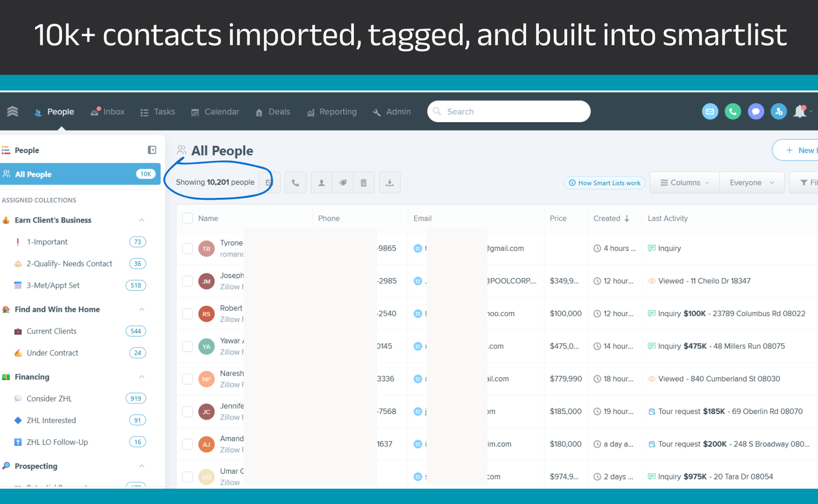818x504 pixels.
Task: Select the checkbox for Robert's row
Action: 188,314
